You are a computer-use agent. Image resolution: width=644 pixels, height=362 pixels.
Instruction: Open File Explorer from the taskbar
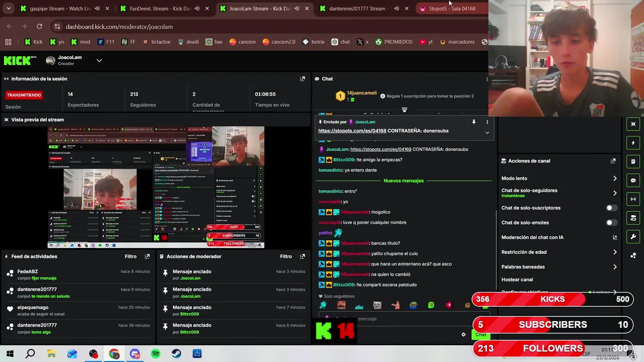(x=51, y=354)
